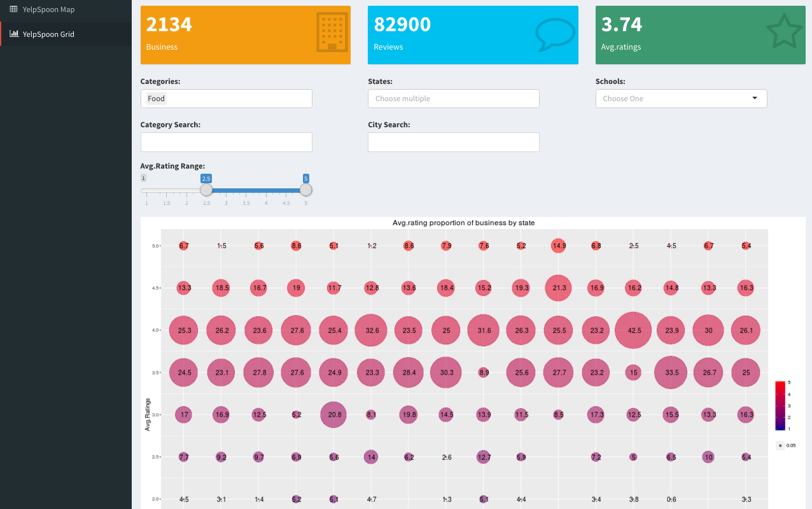Open the YelpSpoon Map tab
This screenshot has height=509, width=812.
point(48,10)
